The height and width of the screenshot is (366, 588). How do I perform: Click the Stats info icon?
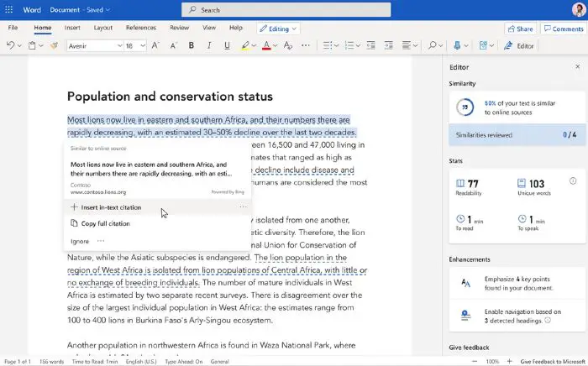point(573,181)
